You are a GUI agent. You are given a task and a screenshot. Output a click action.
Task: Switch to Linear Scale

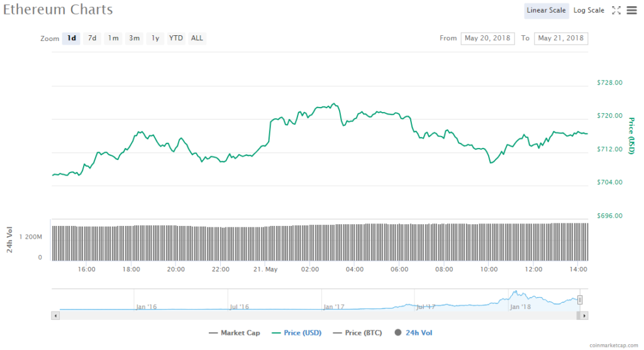point(547,10)
